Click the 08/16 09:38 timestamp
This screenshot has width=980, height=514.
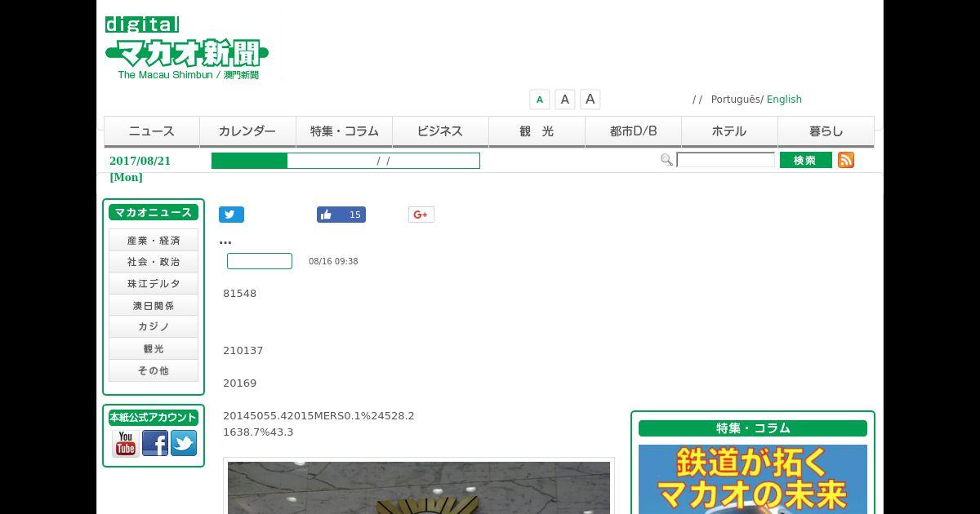(x=333, y=261)
